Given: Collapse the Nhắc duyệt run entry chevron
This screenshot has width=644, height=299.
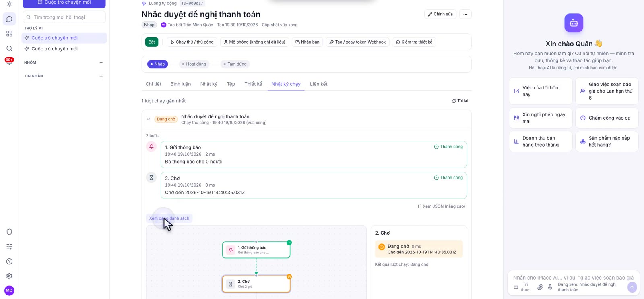Looking at the screenshot, I should coord(149,120).
